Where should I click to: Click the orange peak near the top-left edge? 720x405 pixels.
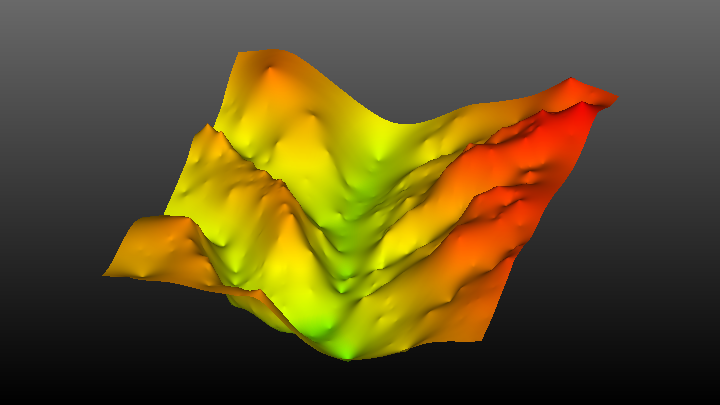click(x=271, y=72)
